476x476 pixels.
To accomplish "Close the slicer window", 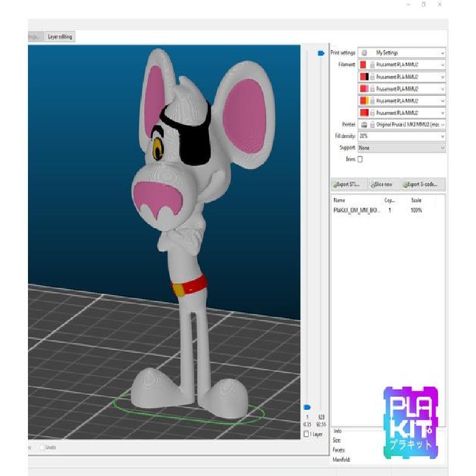I will click(440, 5).
